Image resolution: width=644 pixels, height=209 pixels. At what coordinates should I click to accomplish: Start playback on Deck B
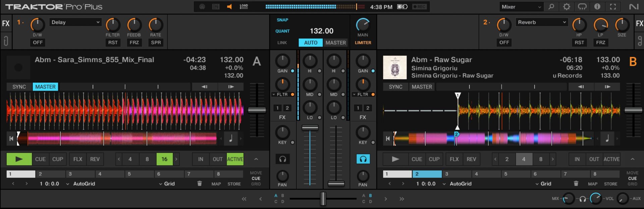click(396, 159)
